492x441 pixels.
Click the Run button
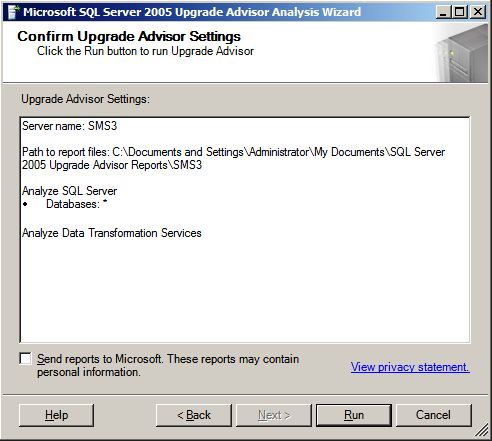(354, 415)
